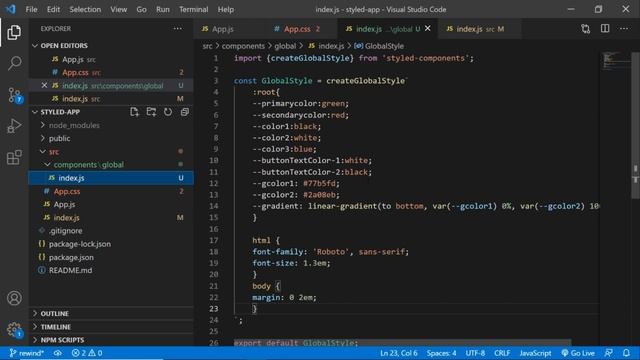The width and height of the screenshot is (640, 360).
Task: Expand the node_modules folder
Action: (x=74, y=125)
